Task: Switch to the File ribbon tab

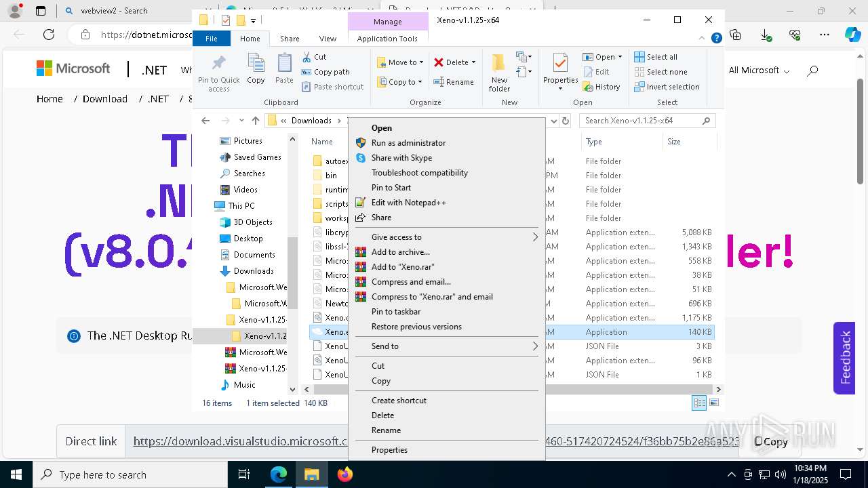Action: coord(212,39)
